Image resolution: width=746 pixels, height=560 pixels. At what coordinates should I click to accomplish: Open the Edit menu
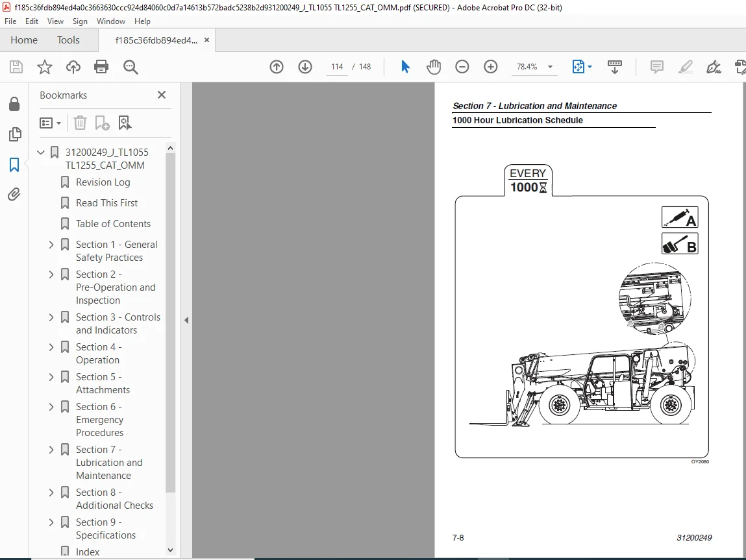click(32, 21)
